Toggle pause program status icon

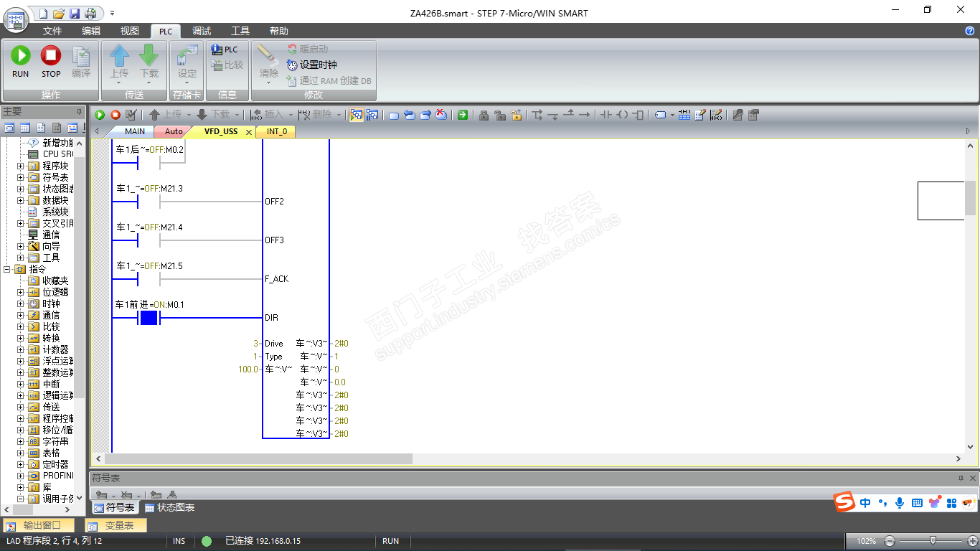click(x=372, y=115)
